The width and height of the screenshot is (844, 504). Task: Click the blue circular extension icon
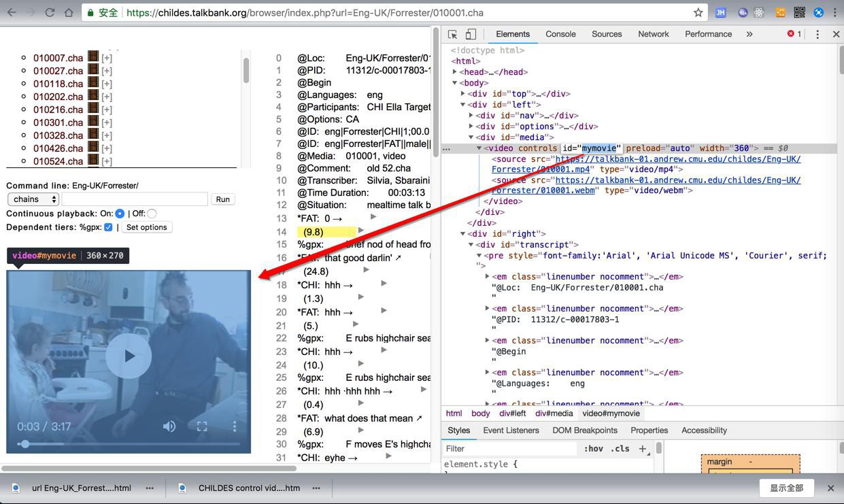[818, 12]
